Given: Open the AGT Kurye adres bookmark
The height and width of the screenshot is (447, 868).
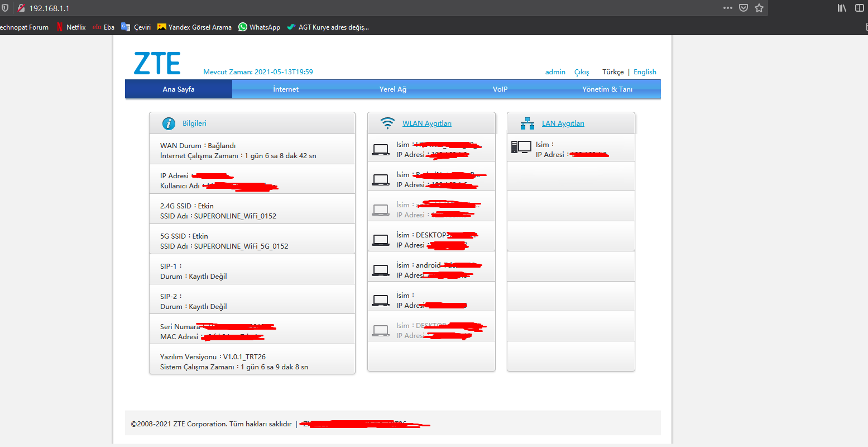Looking at the screenshot, I should pos(328,27).
